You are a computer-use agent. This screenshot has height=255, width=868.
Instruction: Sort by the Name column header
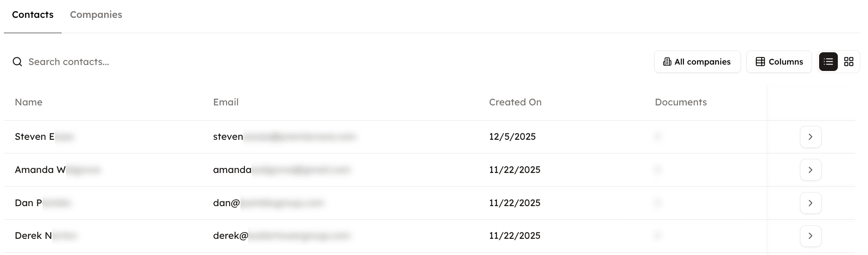click(x=28, y=102)
